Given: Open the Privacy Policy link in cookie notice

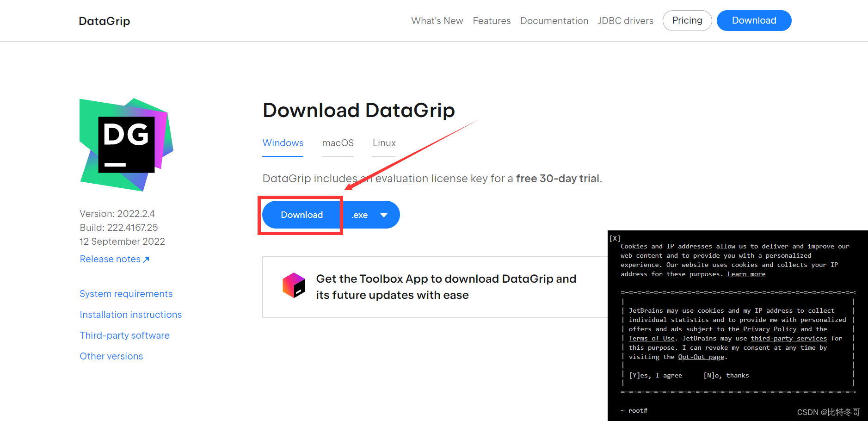Looking at the screenshot, I should pos(770,329).
